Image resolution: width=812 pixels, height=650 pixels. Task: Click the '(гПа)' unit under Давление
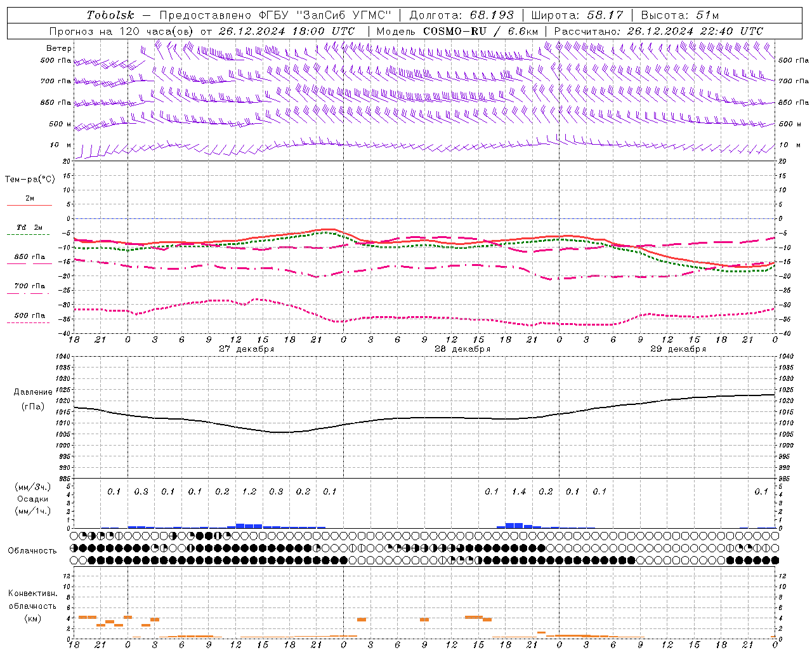(33, 407)
